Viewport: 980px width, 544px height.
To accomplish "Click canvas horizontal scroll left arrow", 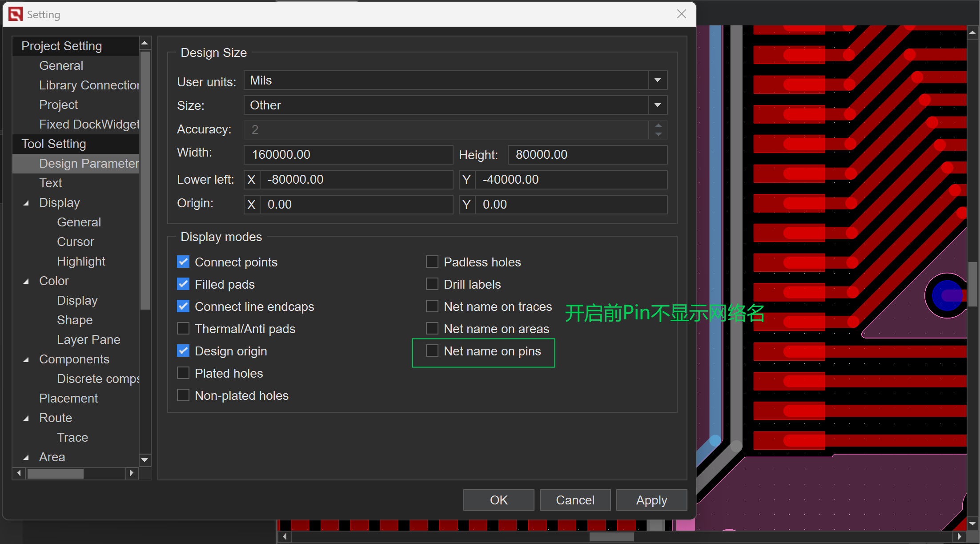I will [x=285, y=536].
